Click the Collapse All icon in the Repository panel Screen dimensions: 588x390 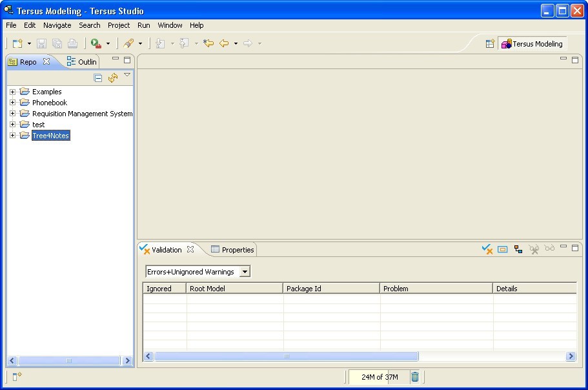click(97, 77)
